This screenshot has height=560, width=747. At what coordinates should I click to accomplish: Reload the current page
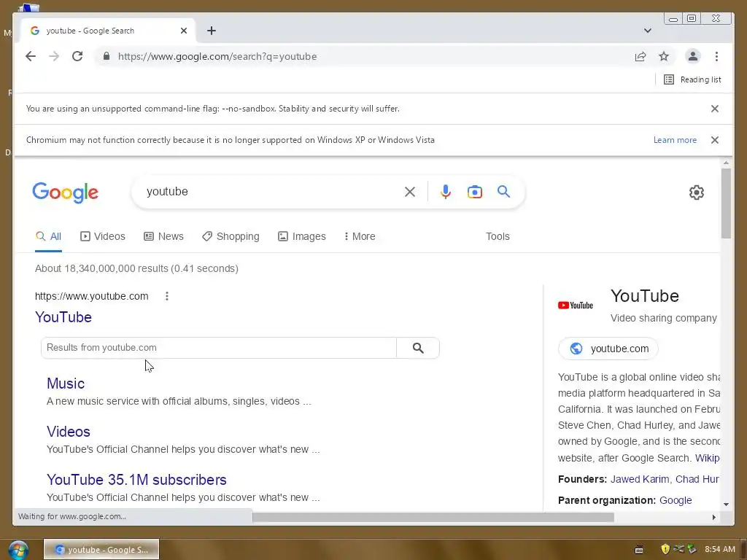click(77, 56)
